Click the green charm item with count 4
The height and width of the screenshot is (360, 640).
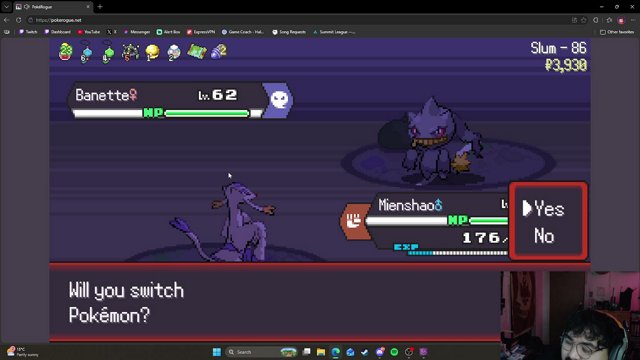[x=108, y=53]
